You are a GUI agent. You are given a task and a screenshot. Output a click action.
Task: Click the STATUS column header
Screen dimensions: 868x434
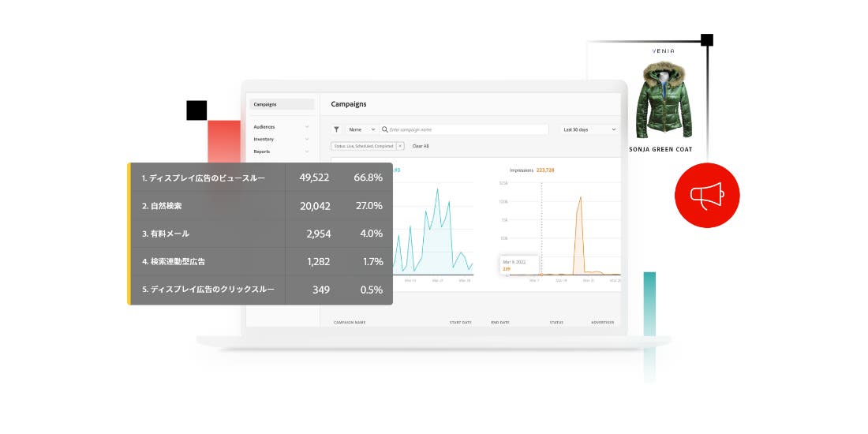(556, 322)
